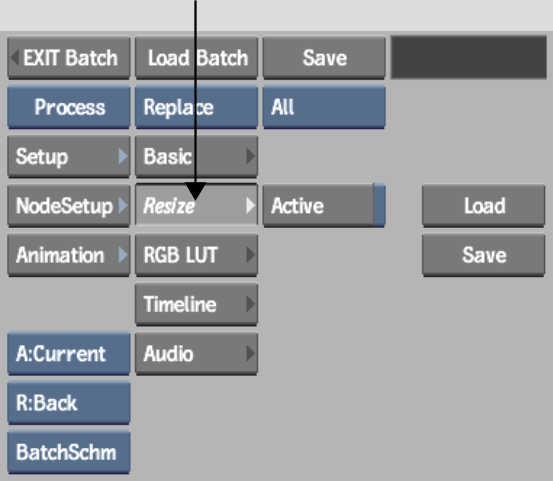The image size is (553, 481).
Task: Save the batch using the top Save button
Action: coord(324,58)
